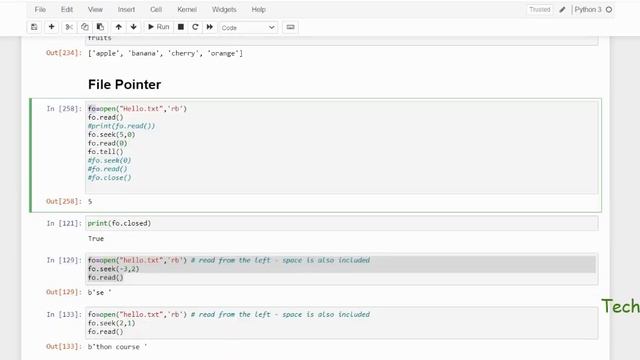This screenshot has height=360, width=640.
Task: Copy selected cells using the copy icon
Action: coord(84,27)
